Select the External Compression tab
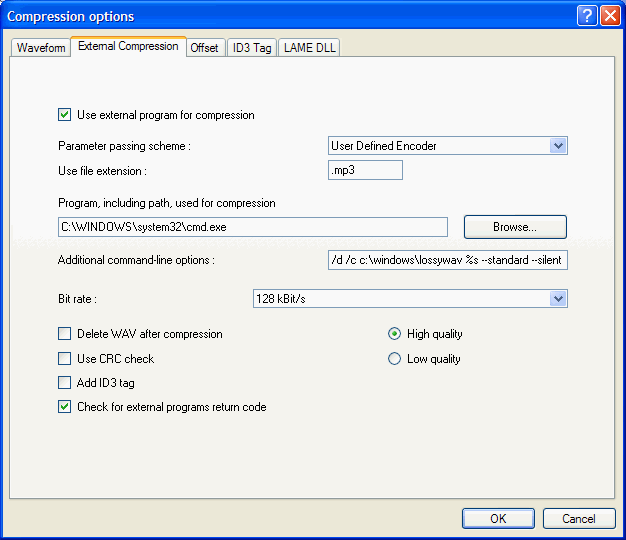This screenshot has width=626, height=540. (x=128, y=46)
